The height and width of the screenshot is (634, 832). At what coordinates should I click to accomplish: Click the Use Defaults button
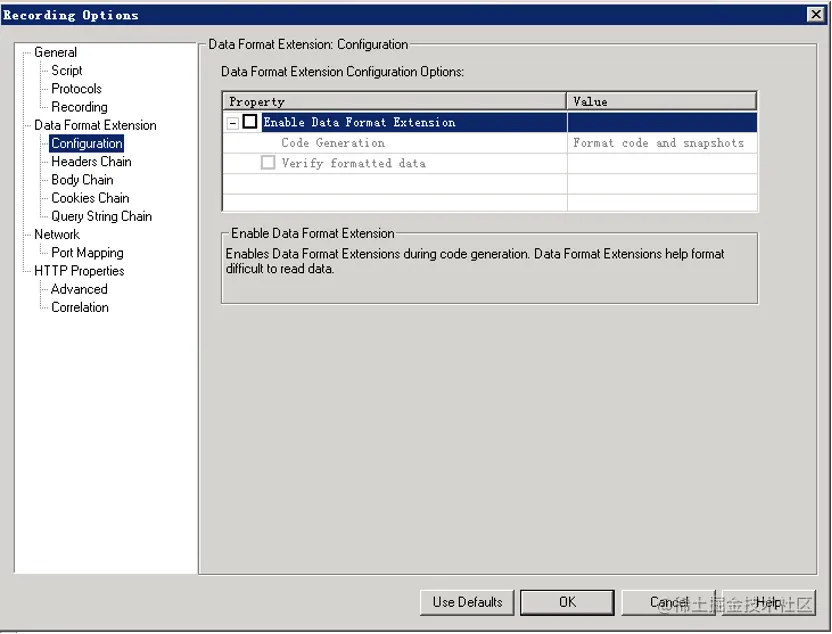point(467,602)
